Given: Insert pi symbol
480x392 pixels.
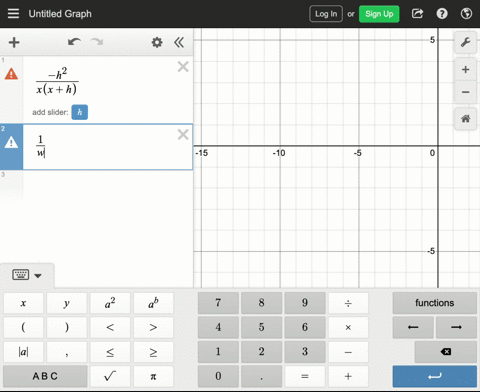Looking at the screenshot, I should point(153,376).
